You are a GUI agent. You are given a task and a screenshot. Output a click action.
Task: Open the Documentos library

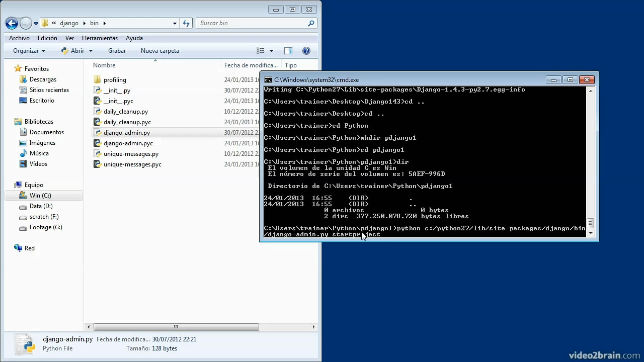[x=46, y=132]
